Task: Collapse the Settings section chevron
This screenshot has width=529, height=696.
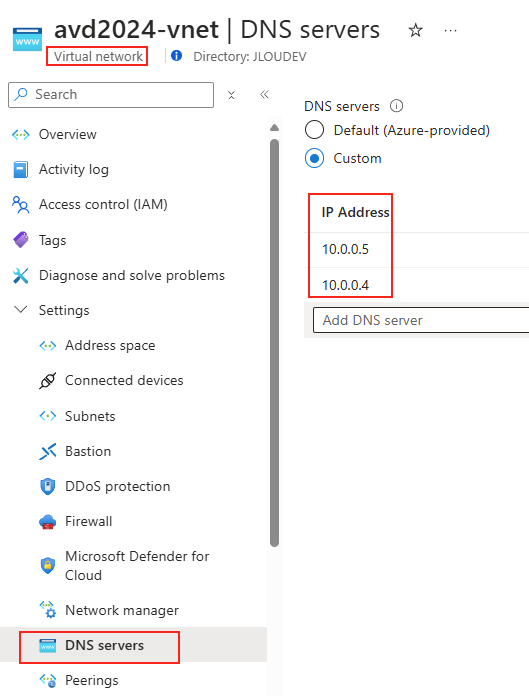Action: [x=20, y=309]
